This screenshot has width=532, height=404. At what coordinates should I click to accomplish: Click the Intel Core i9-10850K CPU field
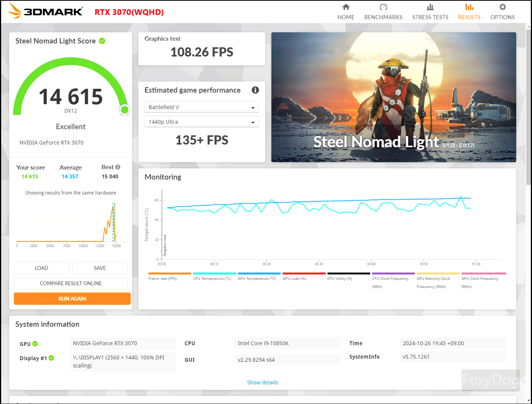click(288, 343)
